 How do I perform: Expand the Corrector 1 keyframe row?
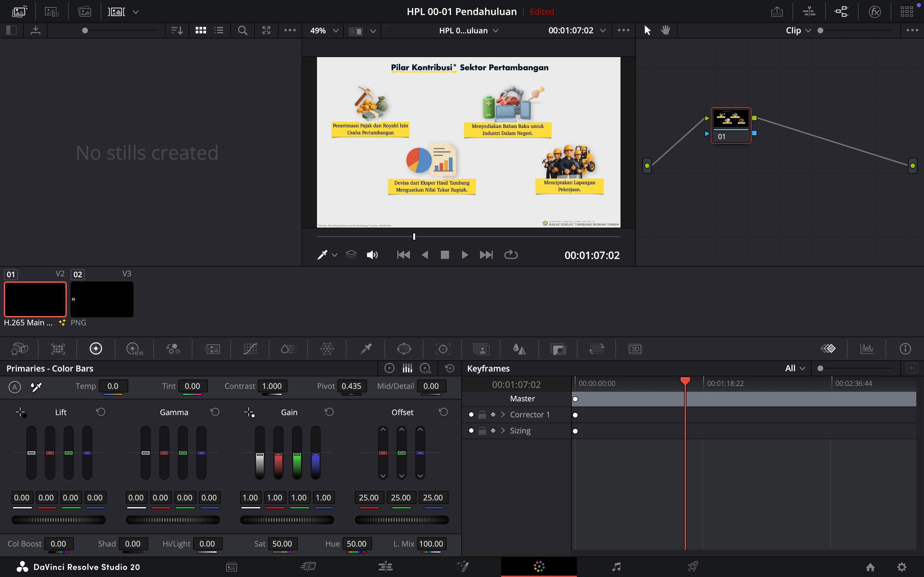click(503, 414)
